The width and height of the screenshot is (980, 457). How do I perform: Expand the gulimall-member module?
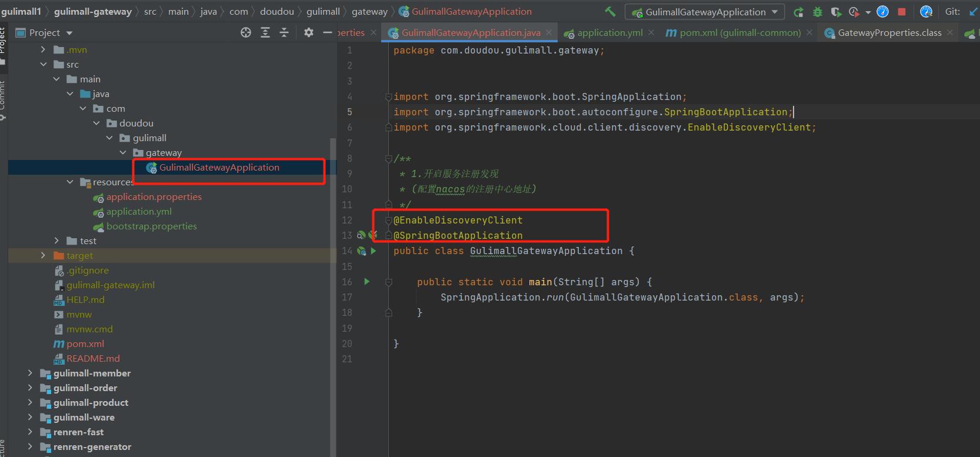tap(30, 373)
